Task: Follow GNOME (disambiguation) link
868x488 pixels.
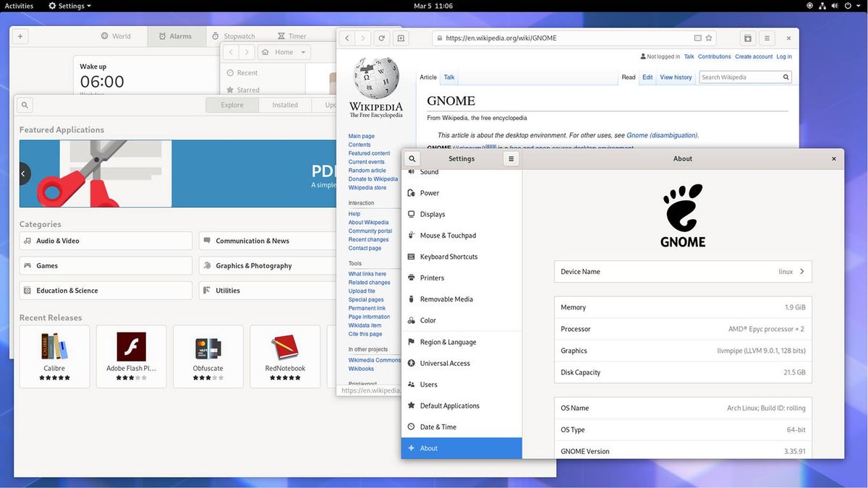Action: click(662, 135)
